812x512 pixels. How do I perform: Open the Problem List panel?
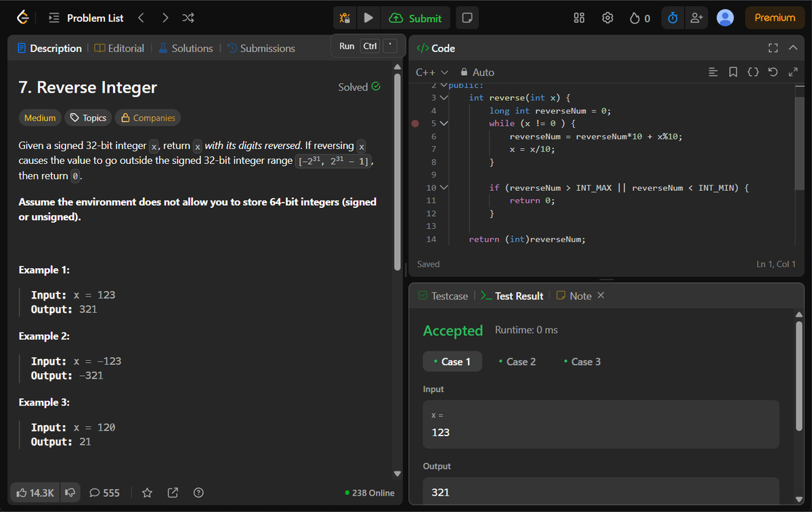tap(86, 18)
